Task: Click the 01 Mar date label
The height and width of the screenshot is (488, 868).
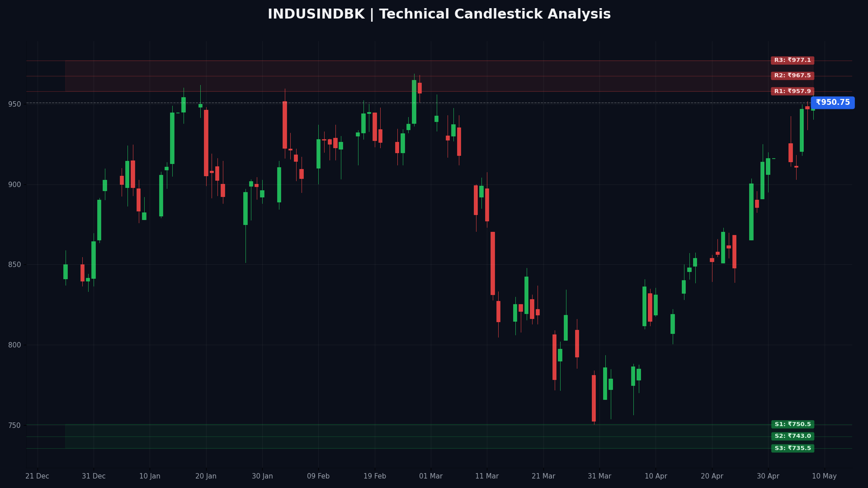Action: coord(431,476)
